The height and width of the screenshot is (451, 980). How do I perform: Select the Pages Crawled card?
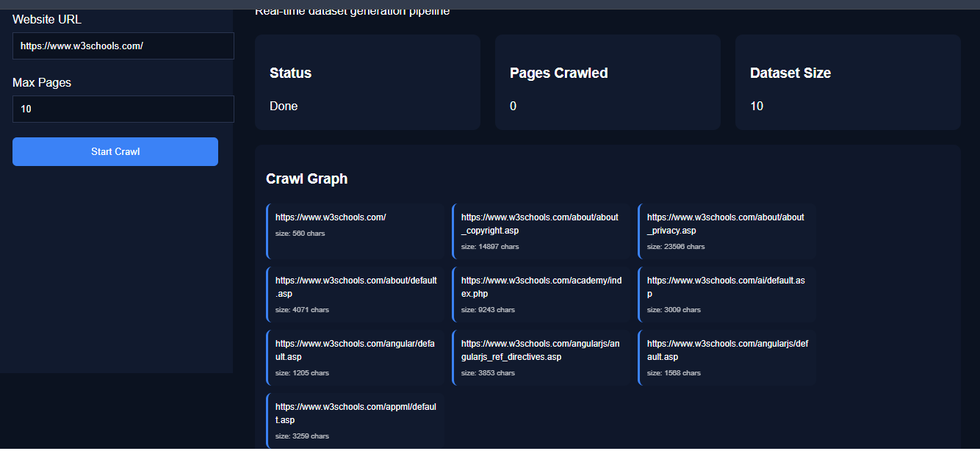point(608,82)
